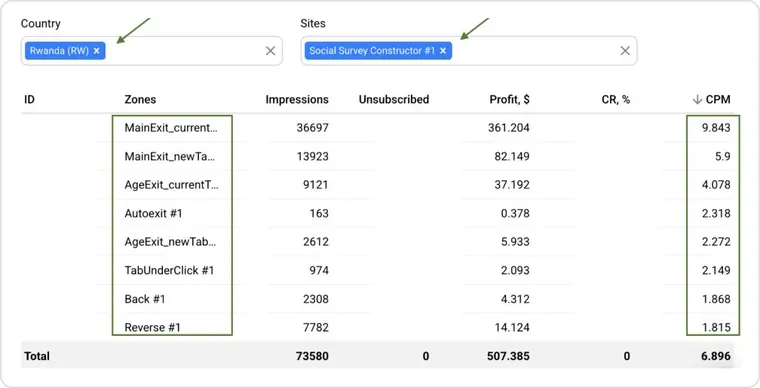This screenshot has width=760, height=388.
Task: Select the Back #1 zone
Action: coord(144,299)
